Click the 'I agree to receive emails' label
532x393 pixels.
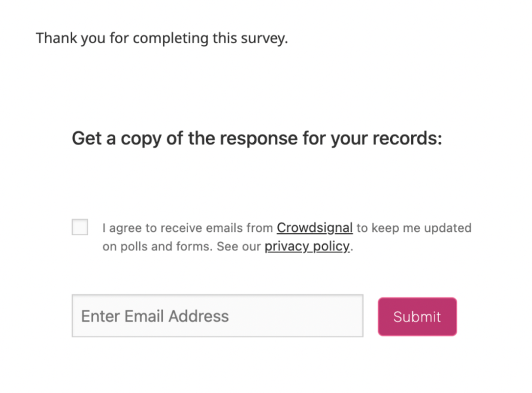click(188, 228)
